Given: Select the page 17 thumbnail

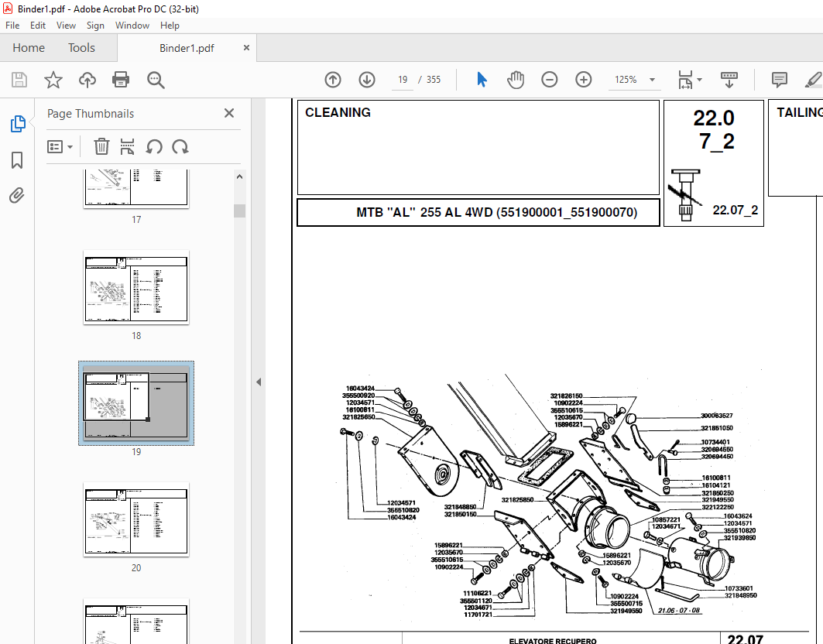Looking at the screenshot, I should point(136,188).
